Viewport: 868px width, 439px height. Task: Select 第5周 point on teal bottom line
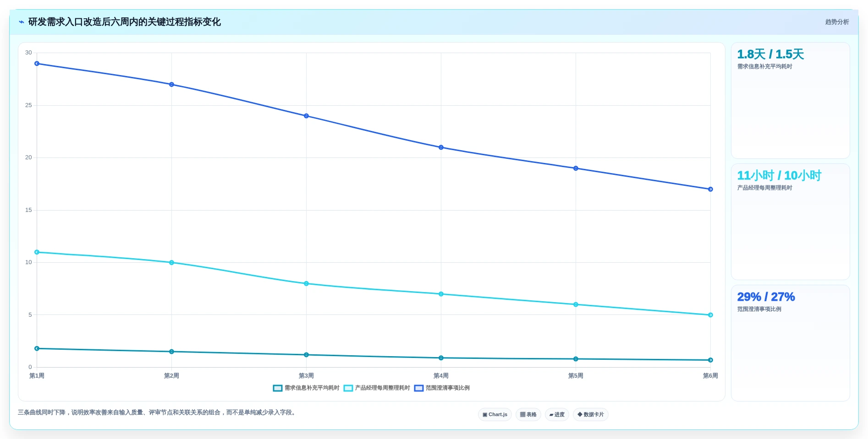point(576,359)
